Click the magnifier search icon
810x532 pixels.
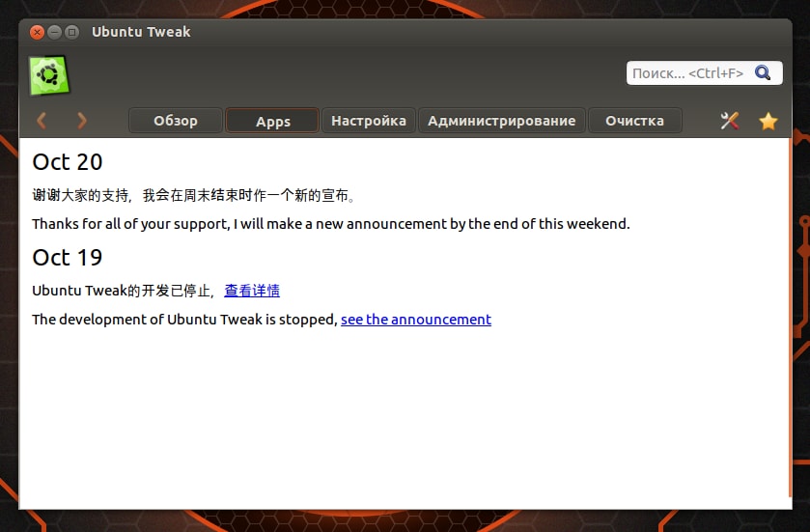[763, 72]
